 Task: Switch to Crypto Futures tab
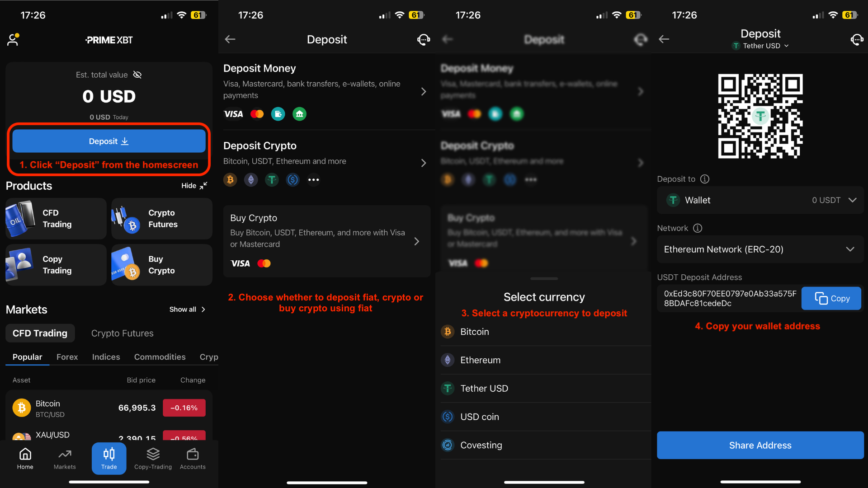[x=122, y=333]
